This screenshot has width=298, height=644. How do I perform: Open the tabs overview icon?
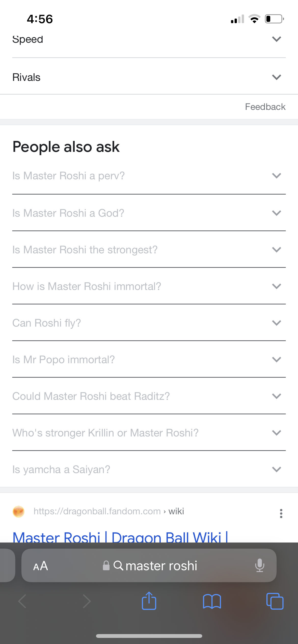coord(275,601)
